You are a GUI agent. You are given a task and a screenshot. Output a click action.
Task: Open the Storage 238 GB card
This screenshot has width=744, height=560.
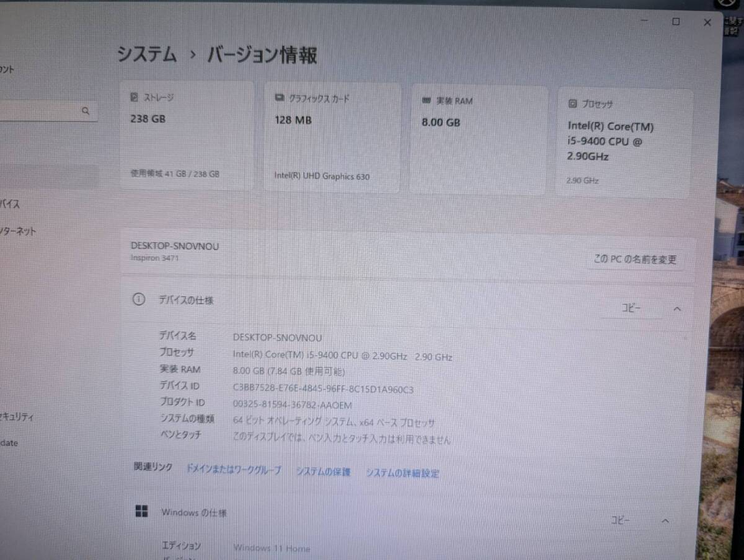point(187,136)
